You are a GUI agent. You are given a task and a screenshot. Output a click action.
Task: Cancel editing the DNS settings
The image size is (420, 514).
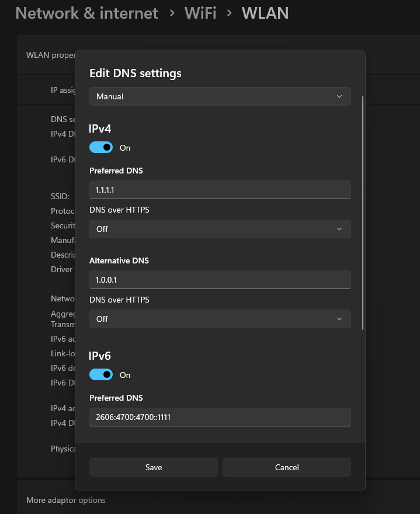[x=287, y=467]
